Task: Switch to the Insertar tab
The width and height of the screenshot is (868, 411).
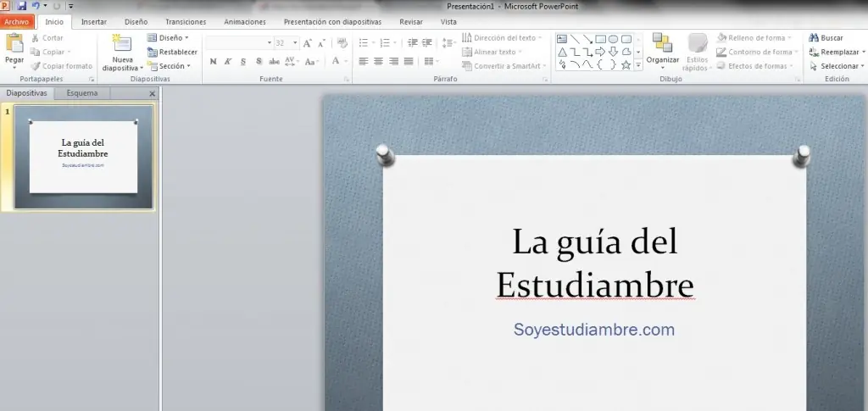Action: (x=94, y=22)
